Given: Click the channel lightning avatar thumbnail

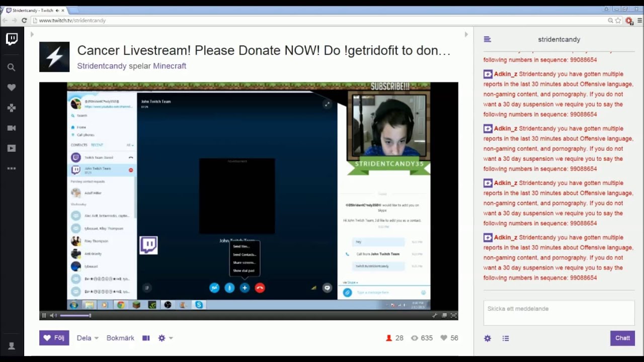Looking at the screenshot, I should 54,57.
